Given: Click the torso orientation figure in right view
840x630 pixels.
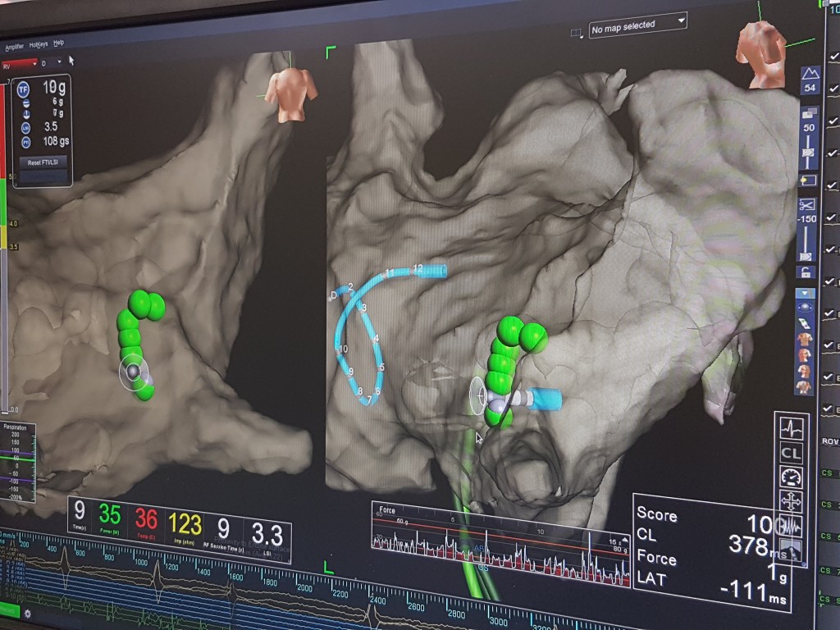Looking at the screenshot, I should [x=760, y=53].
